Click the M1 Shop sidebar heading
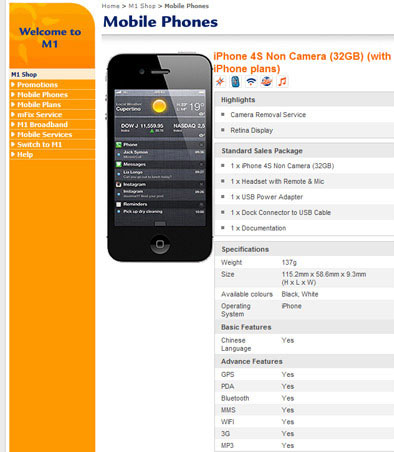This screenshot has width=394, height=452. [24, 74]
